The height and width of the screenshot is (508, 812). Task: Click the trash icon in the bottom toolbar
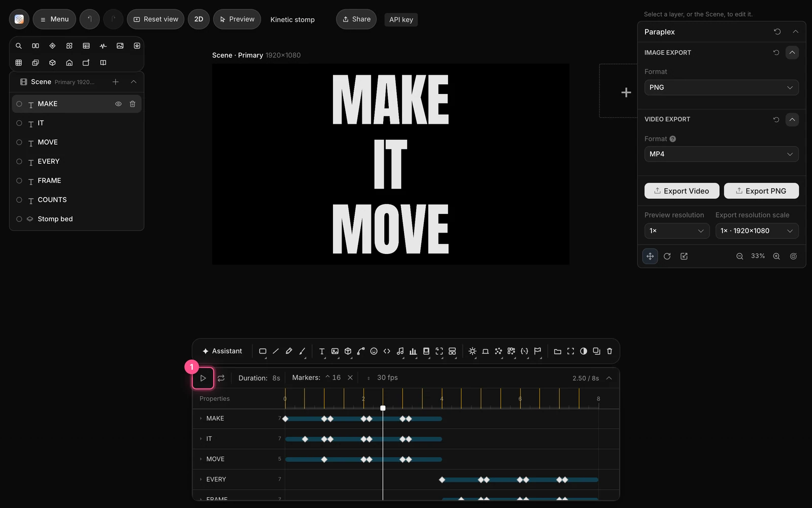click(610, 351)
